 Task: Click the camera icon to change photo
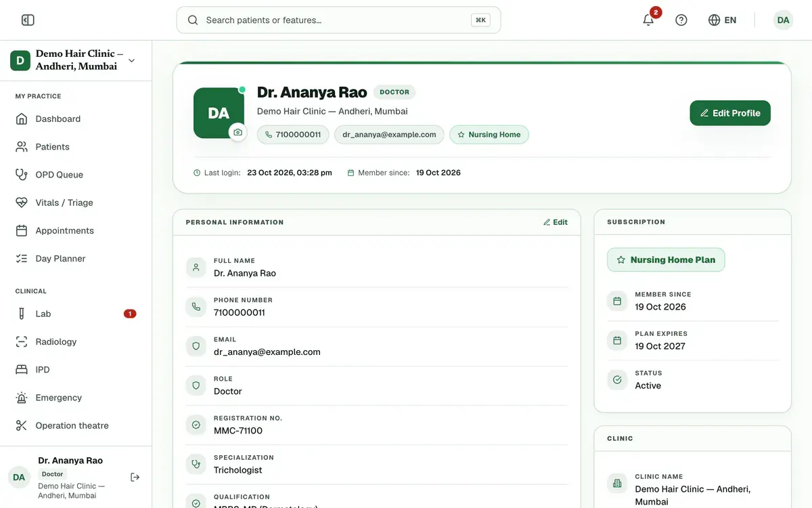(x=238, y=132)
